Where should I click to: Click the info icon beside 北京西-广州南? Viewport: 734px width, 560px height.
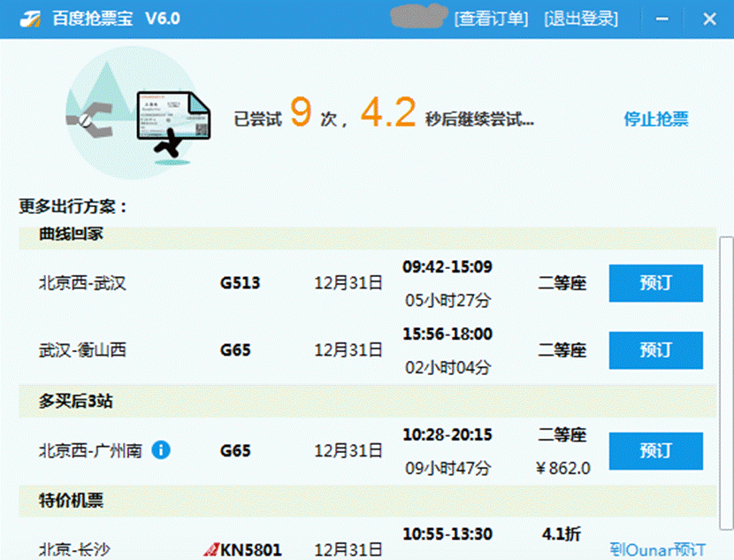click(x=161, y=450)
